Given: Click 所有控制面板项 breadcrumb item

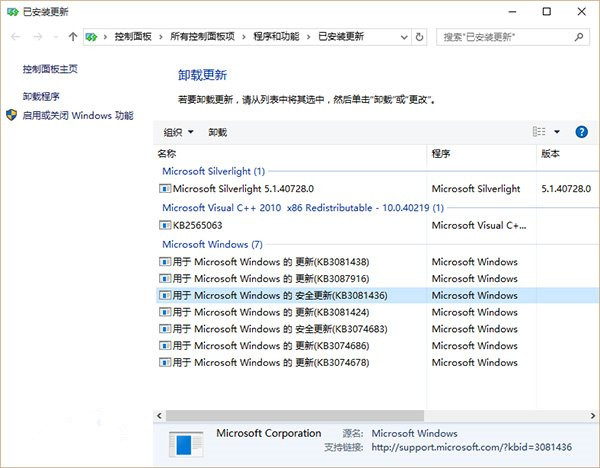Looking at the screenshot, I should click(x=202, y=37).
